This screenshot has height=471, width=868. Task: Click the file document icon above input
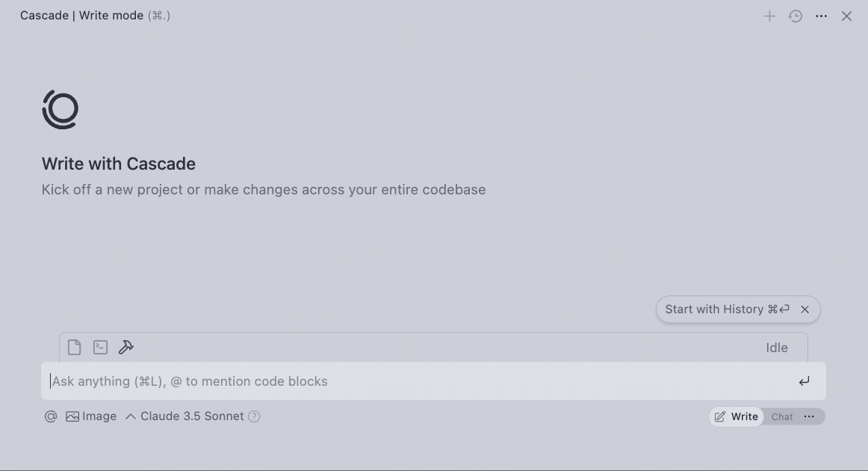point(74,347)
